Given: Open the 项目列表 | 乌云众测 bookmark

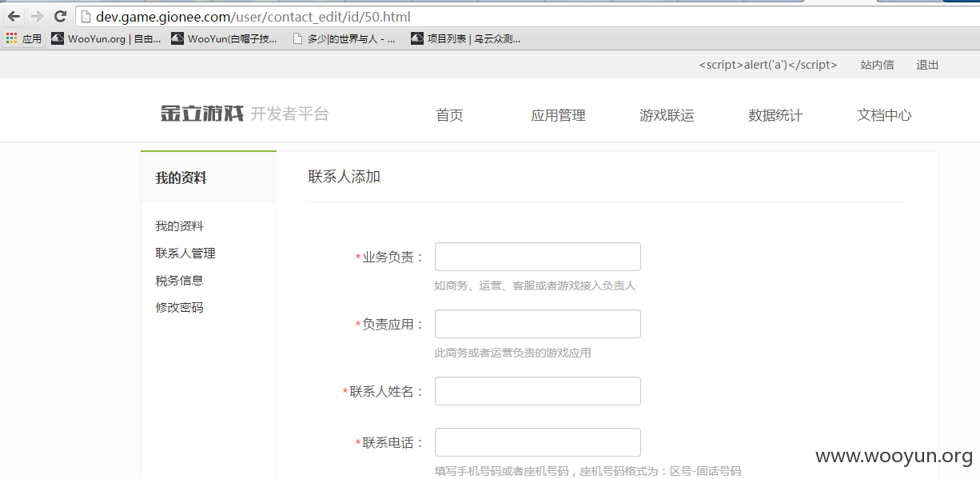Looking at the screenshot, I should 466,38.
